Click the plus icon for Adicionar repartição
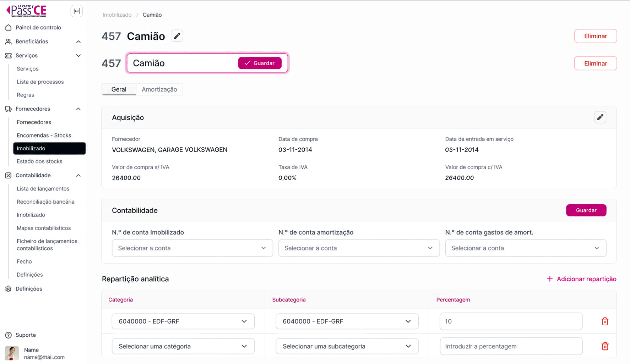 (x=550, y=279)
